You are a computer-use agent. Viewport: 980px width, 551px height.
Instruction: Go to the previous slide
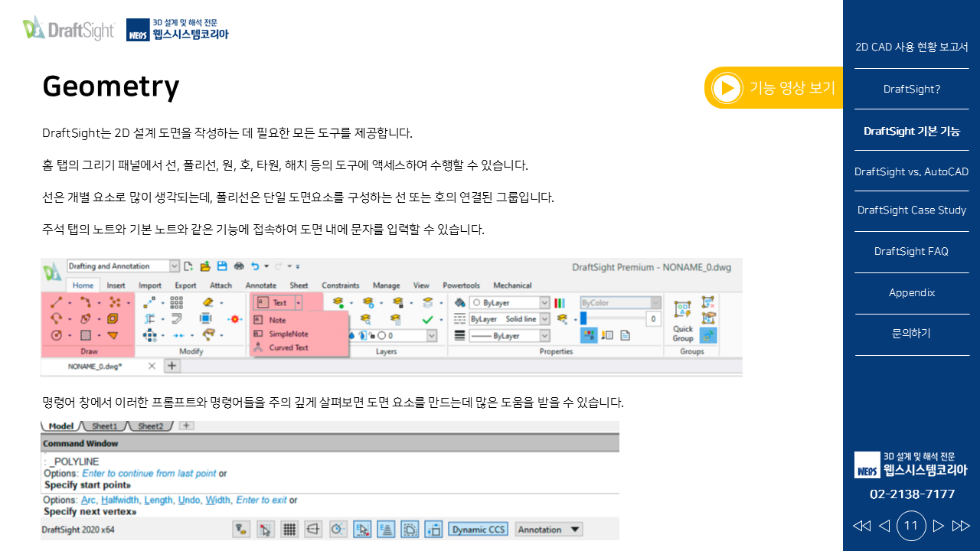(884, 526)
